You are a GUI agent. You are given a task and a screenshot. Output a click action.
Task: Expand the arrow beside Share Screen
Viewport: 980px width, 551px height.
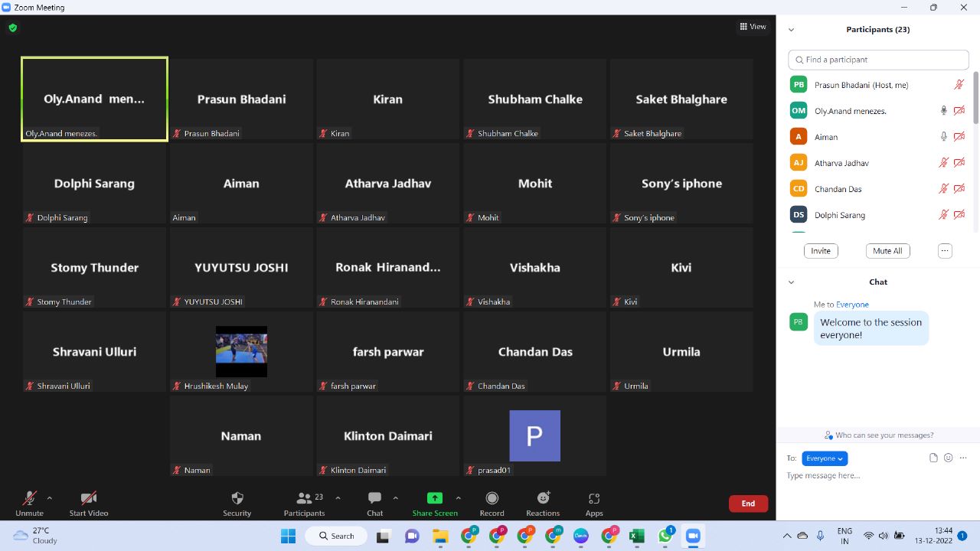pyautogui.click(x=458, y=498)
